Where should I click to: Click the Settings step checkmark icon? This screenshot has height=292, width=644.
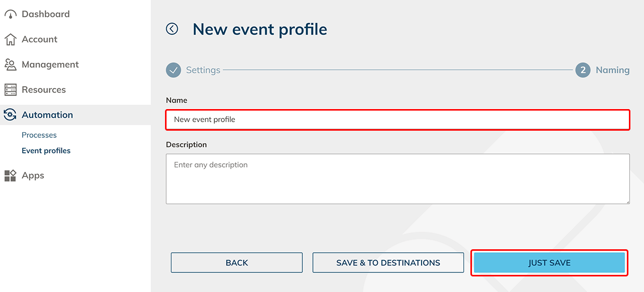pyautogui.click(x=174, y=70)
